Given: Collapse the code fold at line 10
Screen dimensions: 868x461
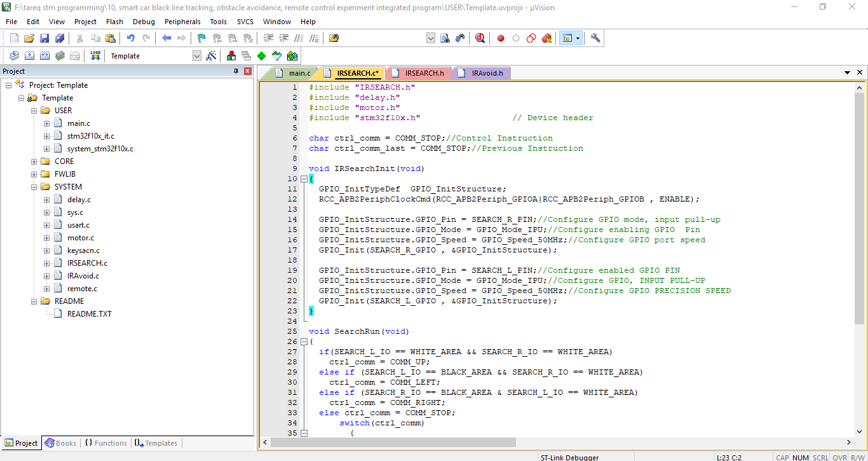Looking at the screenshot, I should (303, 179).
